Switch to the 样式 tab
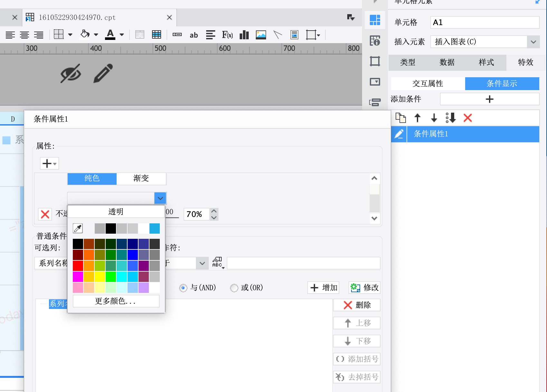The height and width of the screenshot is (392, 547). coord(486,62)
